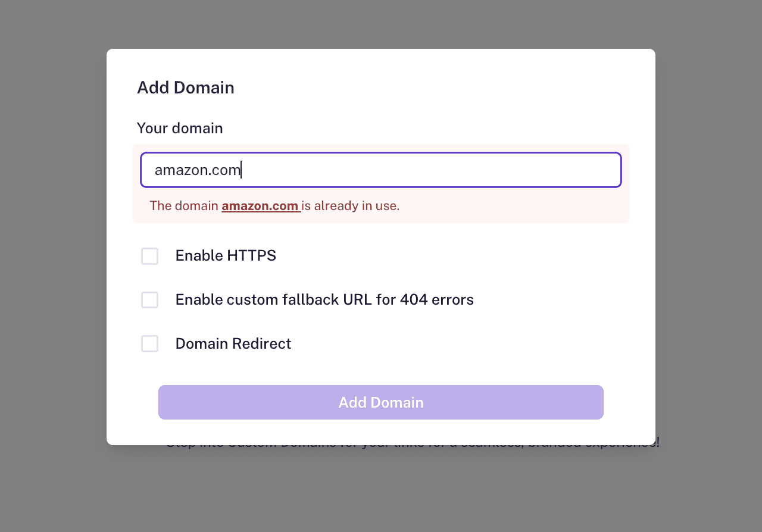
Task: Click the Your domain field label
Action: [x=180, y=128]
